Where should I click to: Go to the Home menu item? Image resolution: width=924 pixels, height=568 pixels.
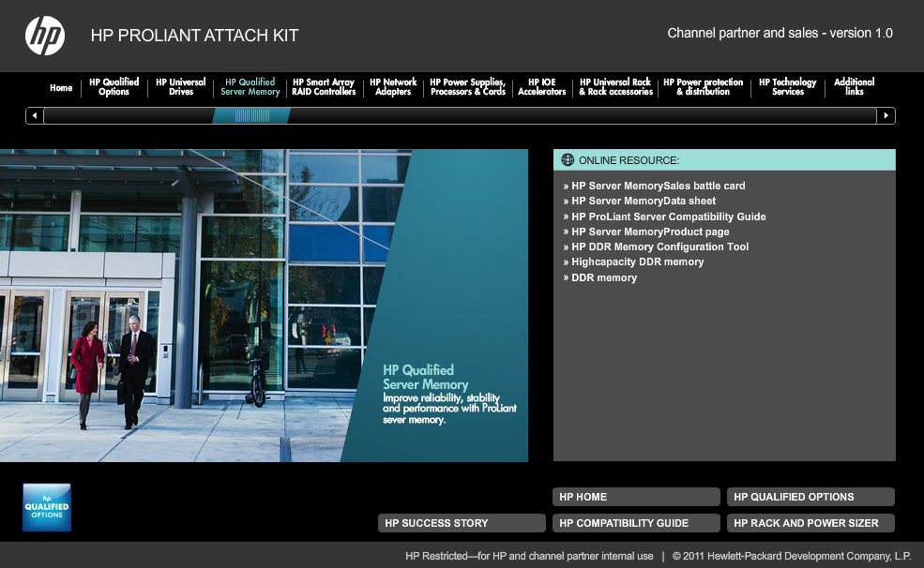pos(61,88)
